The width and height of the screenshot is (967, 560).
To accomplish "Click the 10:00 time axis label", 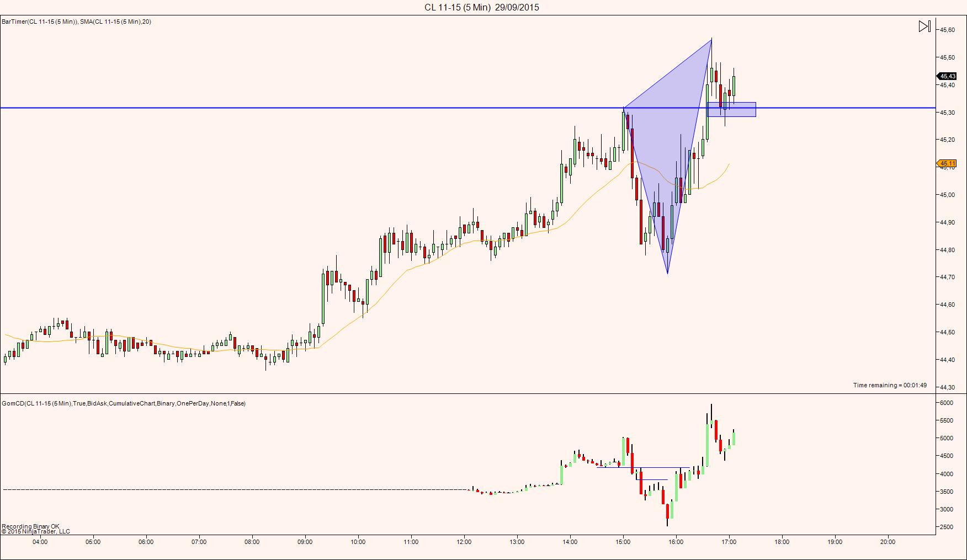I will tap(358, 542).
